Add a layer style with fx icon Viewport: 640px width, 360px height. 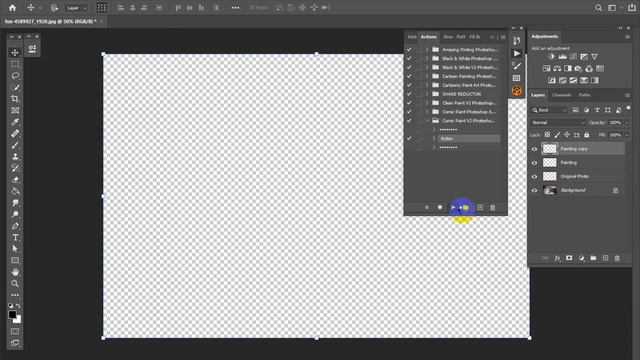(558, 258)
